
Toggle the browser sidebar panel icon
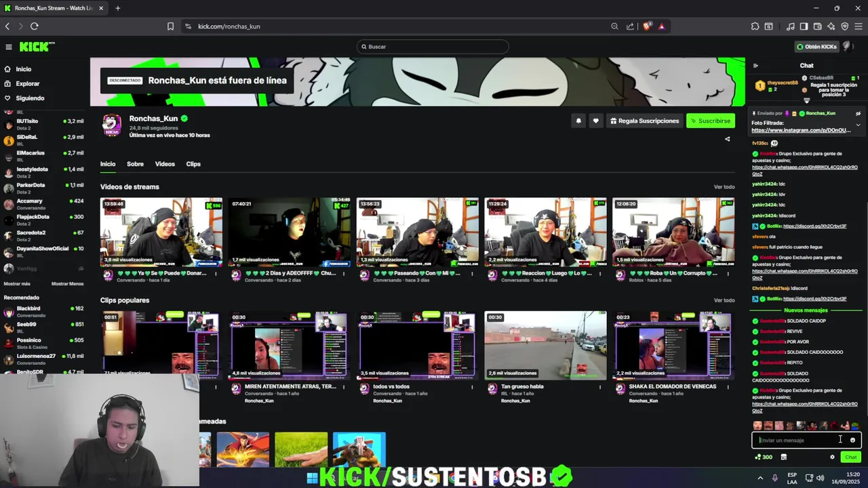[804, 26]
